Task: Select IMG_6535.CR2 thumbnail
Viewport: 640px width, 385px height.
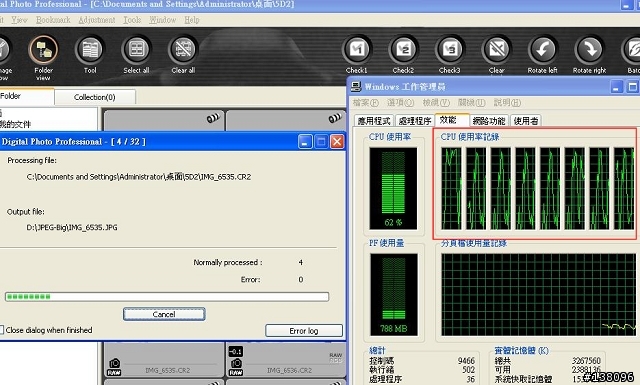Action: pos(164,360)
